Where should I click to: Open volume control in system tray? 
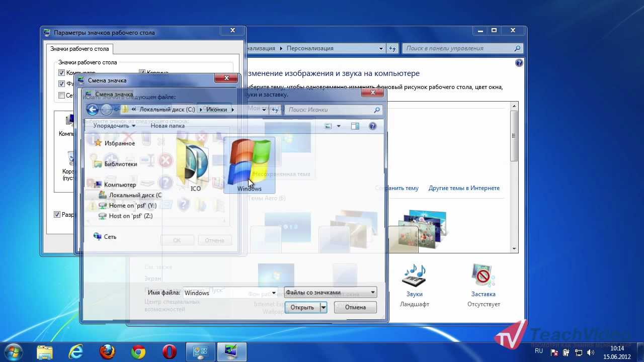pyautogui.click(x=591, y=352)
